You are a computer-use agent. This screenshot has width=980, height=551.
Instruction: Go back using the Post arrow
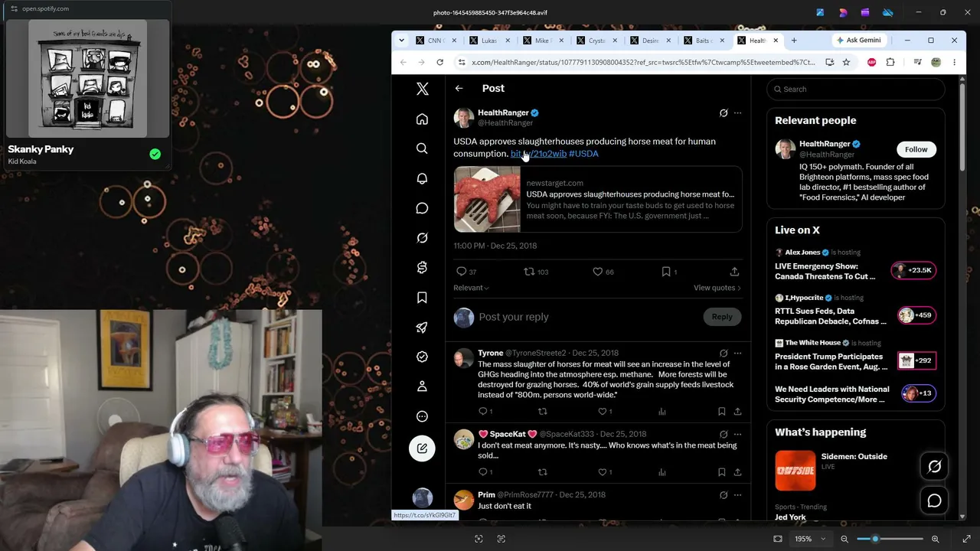459,89
